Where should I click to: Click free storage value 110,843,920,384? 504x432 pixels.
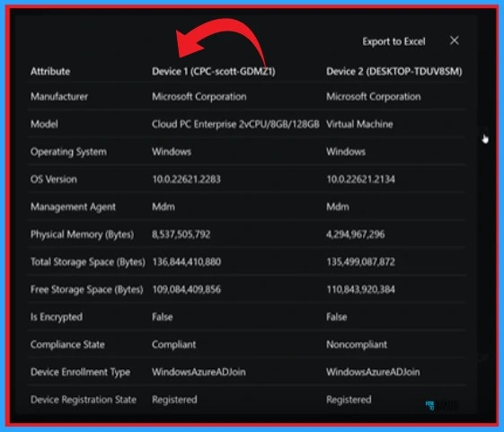tap(360, 289)
